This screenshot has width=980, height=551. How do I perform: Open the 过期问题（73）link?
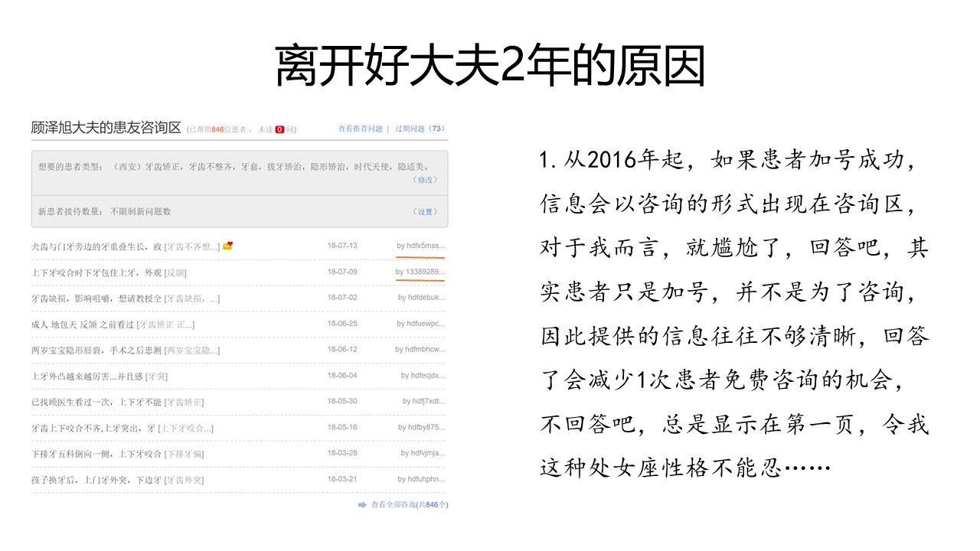point(420,129)
